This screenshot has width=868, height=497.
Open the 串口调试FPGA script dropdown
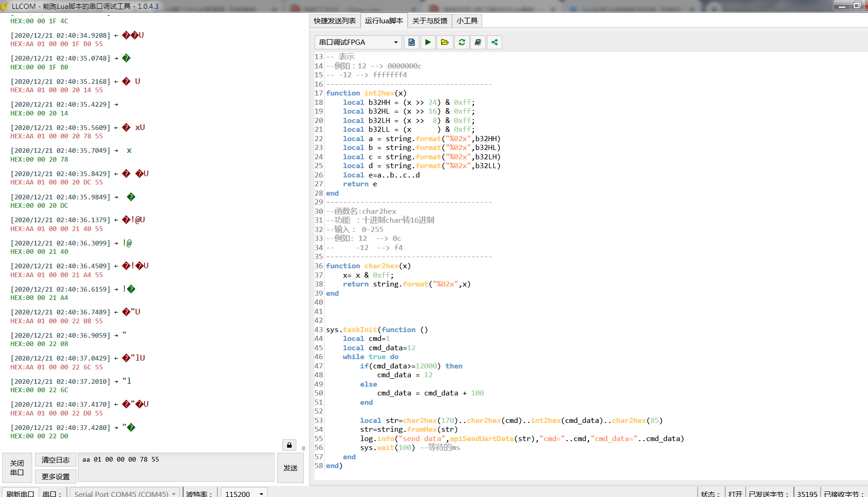[357, 42]
